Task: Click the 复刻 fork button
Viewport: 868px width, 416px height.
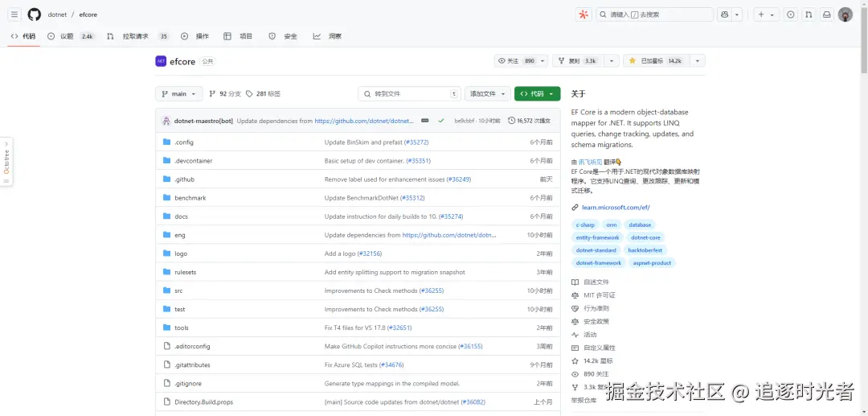Action: [577, 61]
